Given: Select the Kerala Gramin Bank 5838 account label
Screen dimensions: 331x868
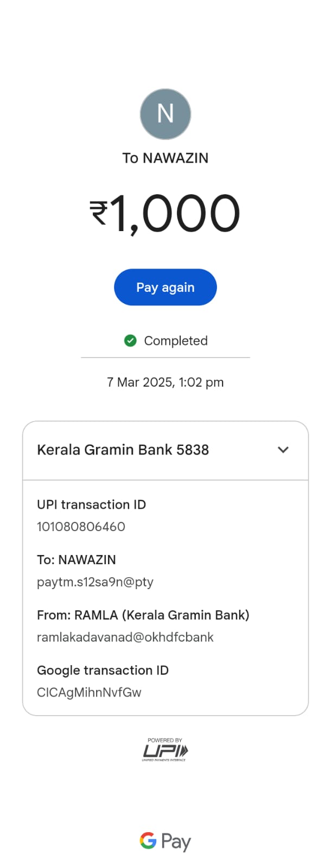Looking at the screenshot, I should click(x=123, y=450).
